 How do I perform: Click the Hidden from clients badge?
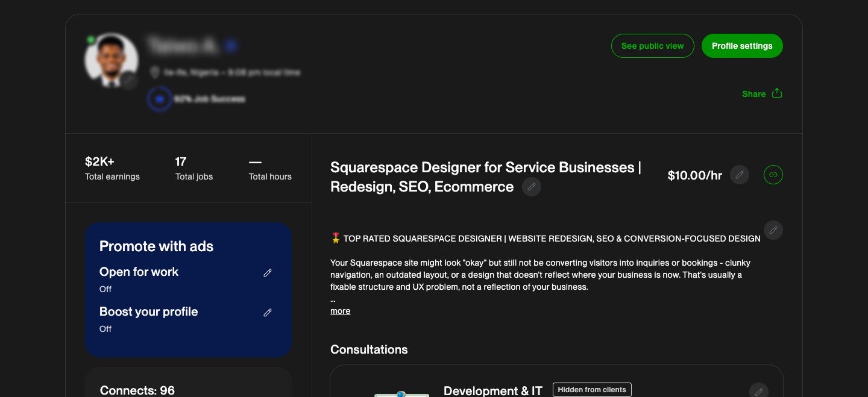coord(592,390)
